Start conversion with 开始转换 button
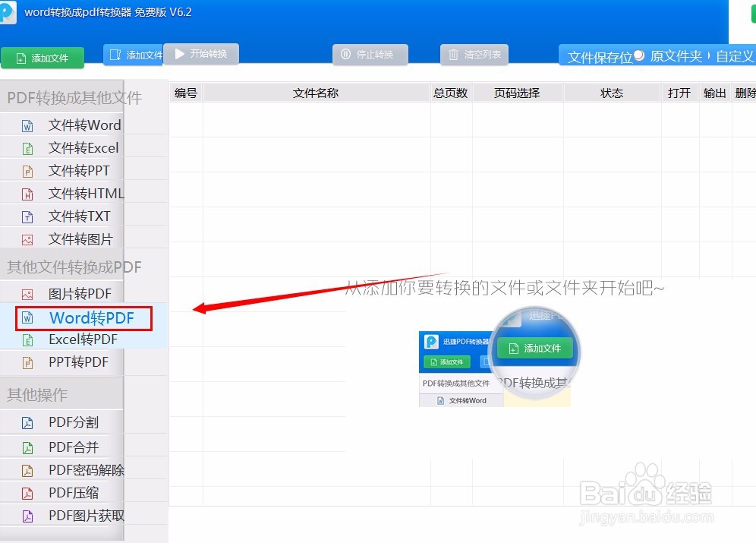Image resolution: width=756 pixels, height=543 pixels. pyautogui.click(x=201, y=53)
